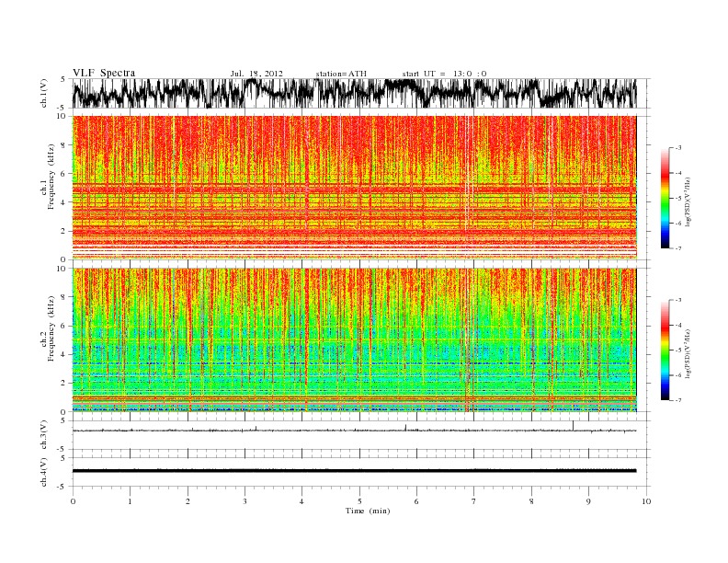Image resolution: width=728 pixels, height=563 pixels.
Task: Click the ch.1 color scale bar
Action: (665, 198)
